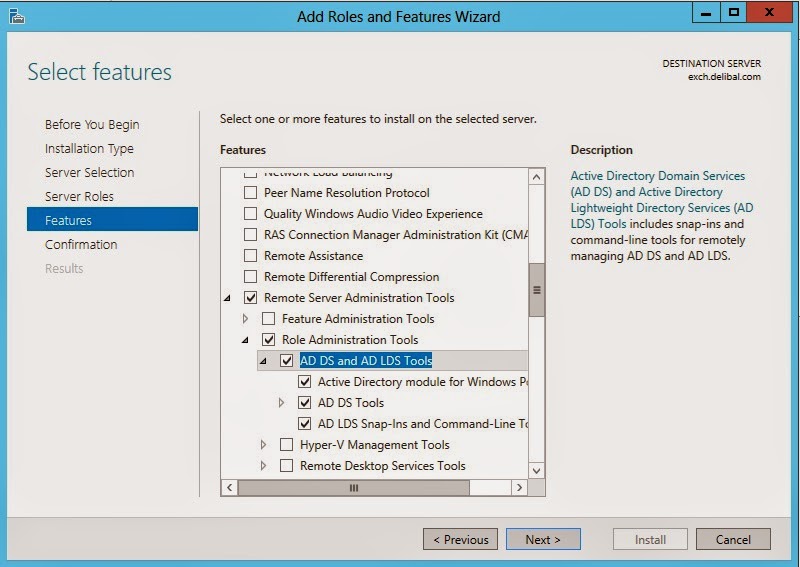800x567 pixels.
Task: Tick the Hyper-V Management Tools checkbox
Action: point(287,445)
